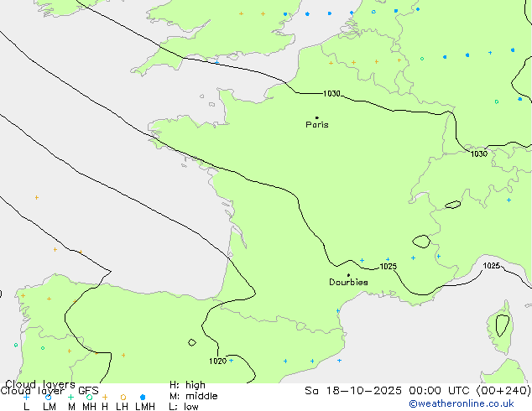Click the 'LMH' legend label
The width and height of the screenshot is (532, 411).
[145, 407]
